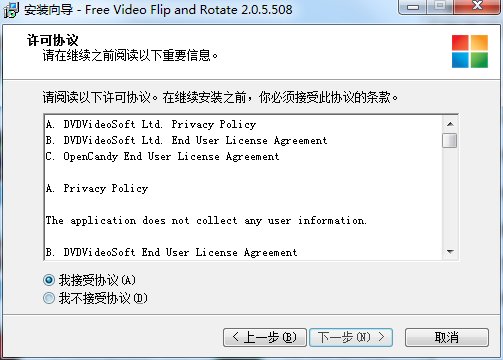
Task: Click the 'A. Privacy Policy' heading line
Action: (97, 189)
